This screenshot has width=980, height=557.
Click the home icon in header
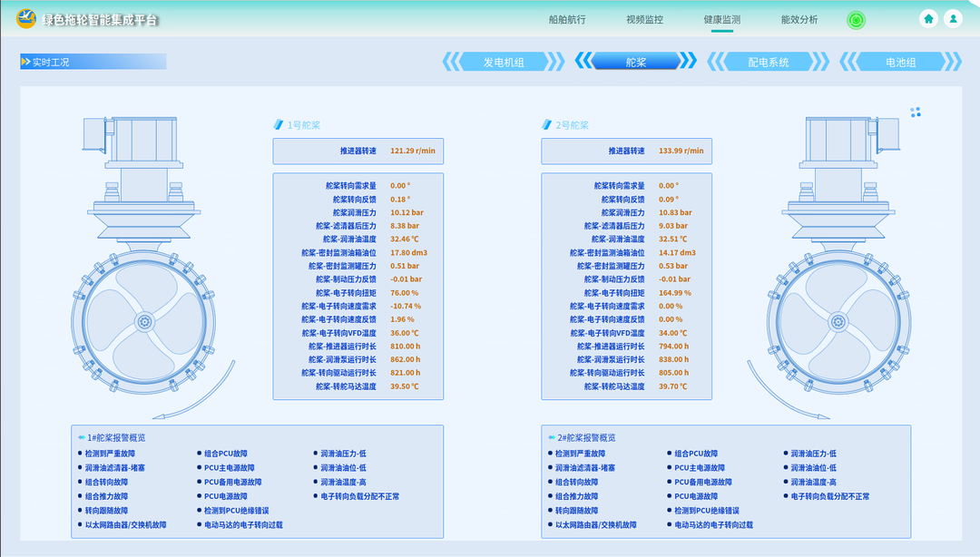pyautogui.click(x=928, y=19)
